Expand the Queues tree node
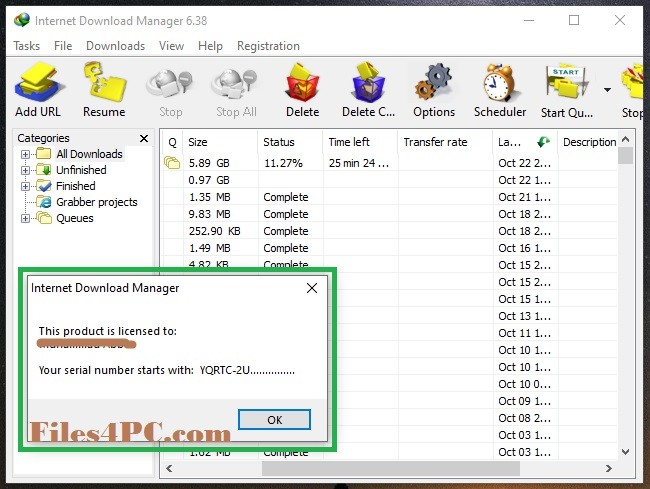This screenshot has width=650, height=489. point(25,218)
